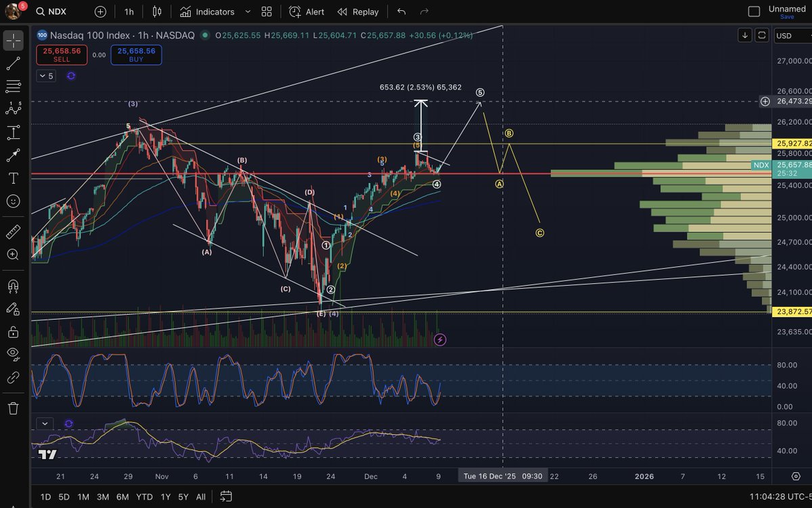Screen dimensions: 812x508
Task: Toggle hide all drawings eye icon
Action: click(x=13, y=354)
